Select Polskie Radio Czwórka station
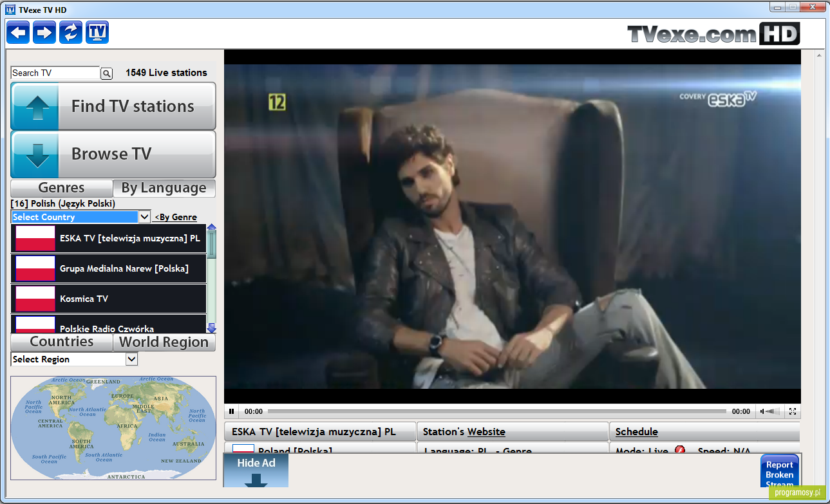830x504 pixels. click(108, 324)
